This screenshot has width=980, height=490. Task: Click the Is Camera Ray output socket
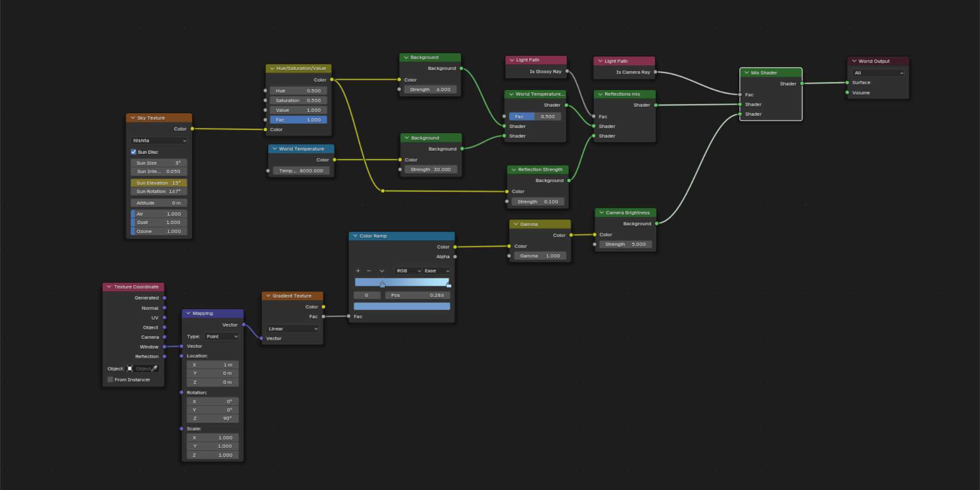coord(656,72)
